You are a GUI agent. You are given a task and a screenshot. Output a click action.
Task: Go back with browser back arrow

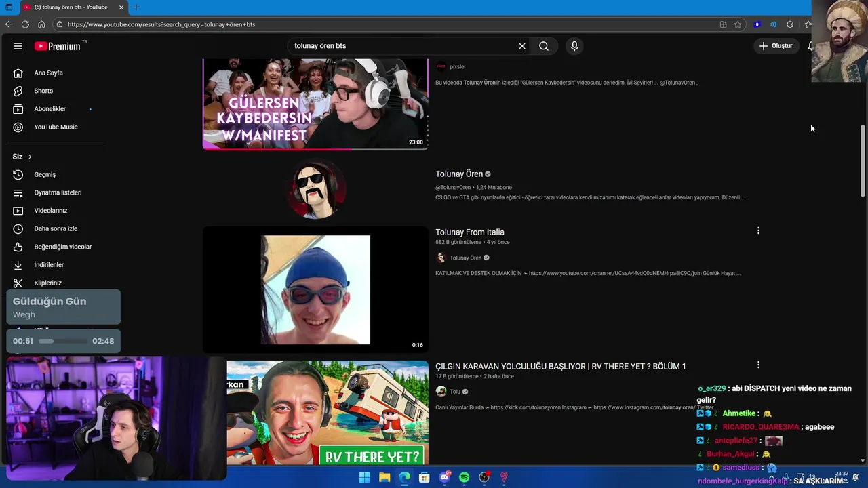point(9,24)
